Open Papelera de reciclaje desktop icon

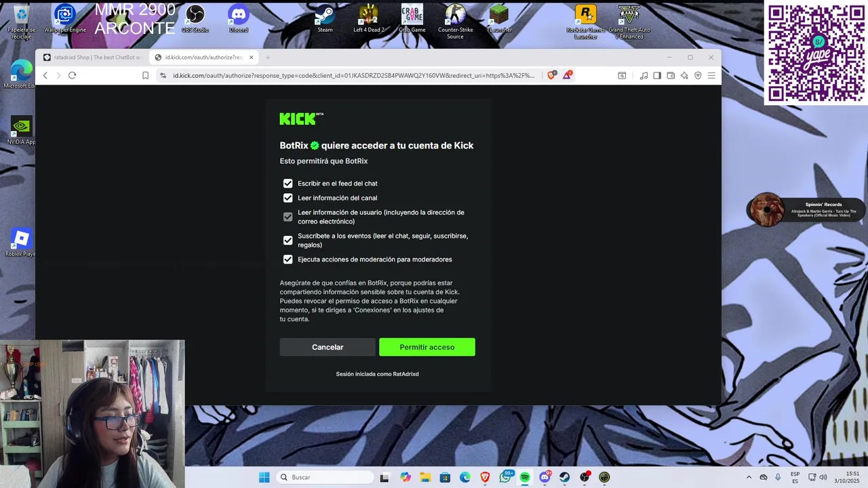point(22,22)
